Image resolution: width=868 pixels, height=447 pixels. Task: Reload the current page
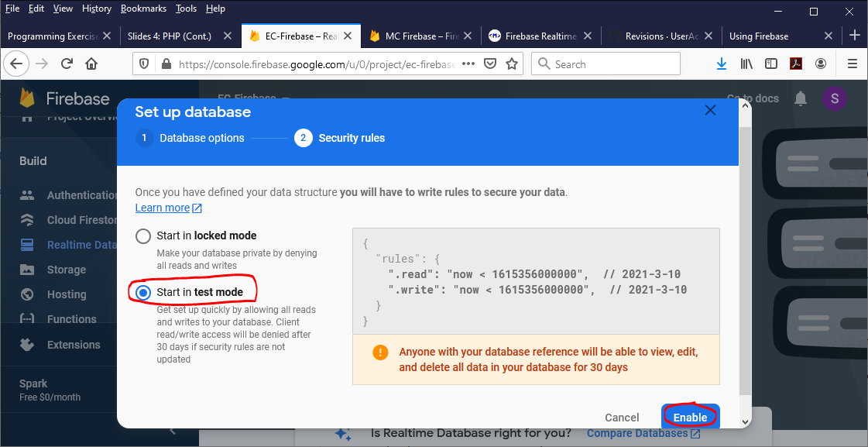tap(67, 64)
